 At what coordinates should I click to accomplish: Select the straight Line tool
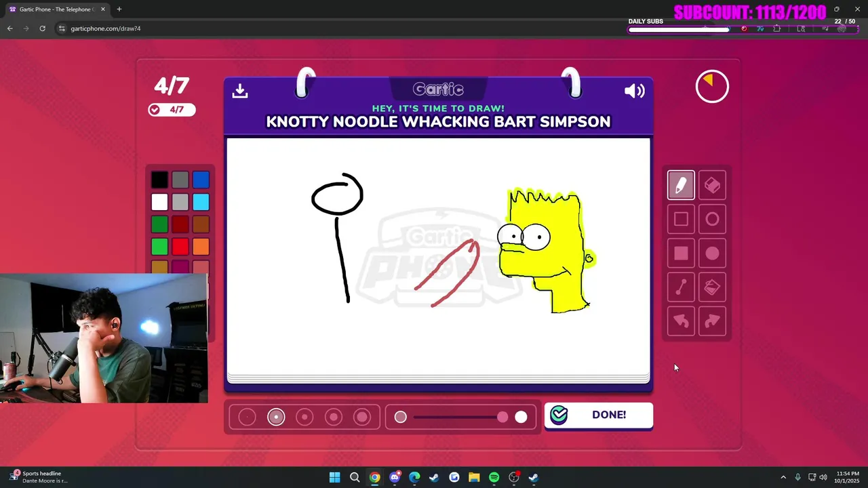681,287
